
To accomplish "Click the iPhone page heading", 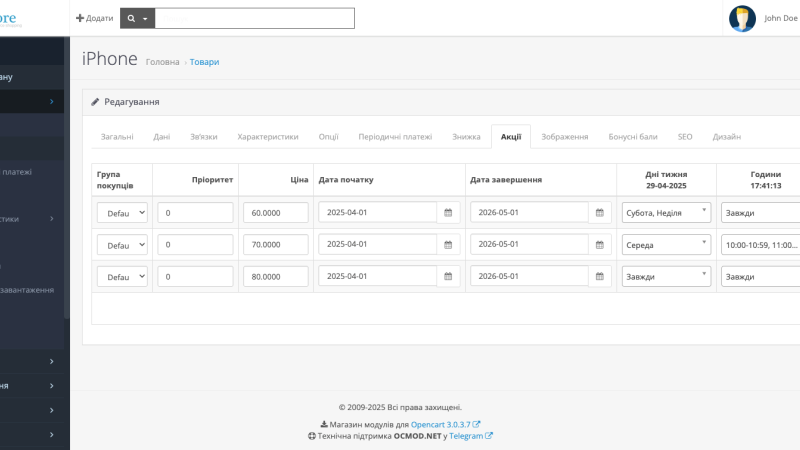I will pos(110,59).
